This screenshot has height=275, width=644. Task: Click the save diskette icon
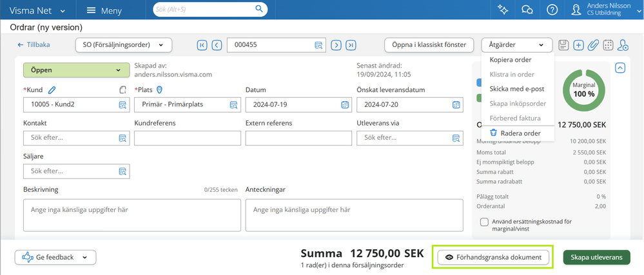564,45
